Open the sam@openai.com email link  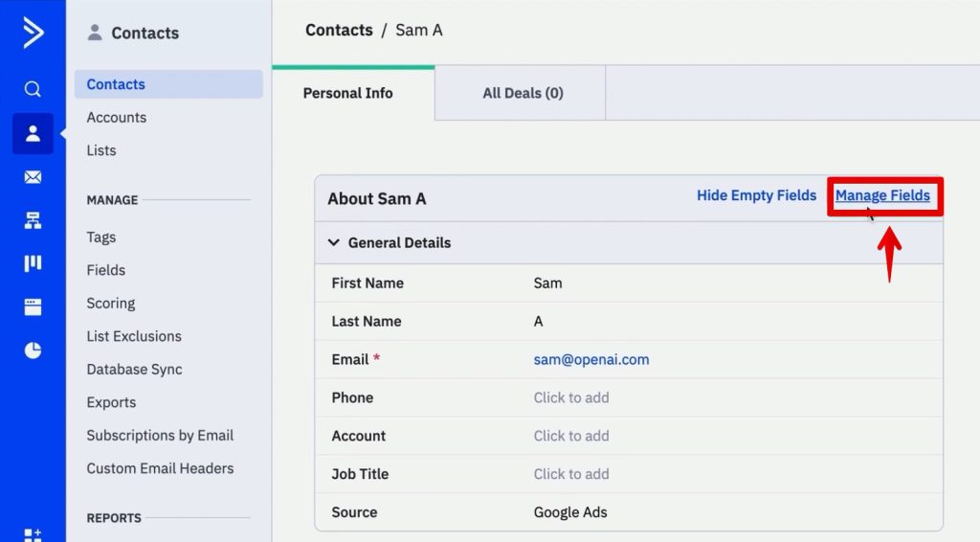(591, 359)
